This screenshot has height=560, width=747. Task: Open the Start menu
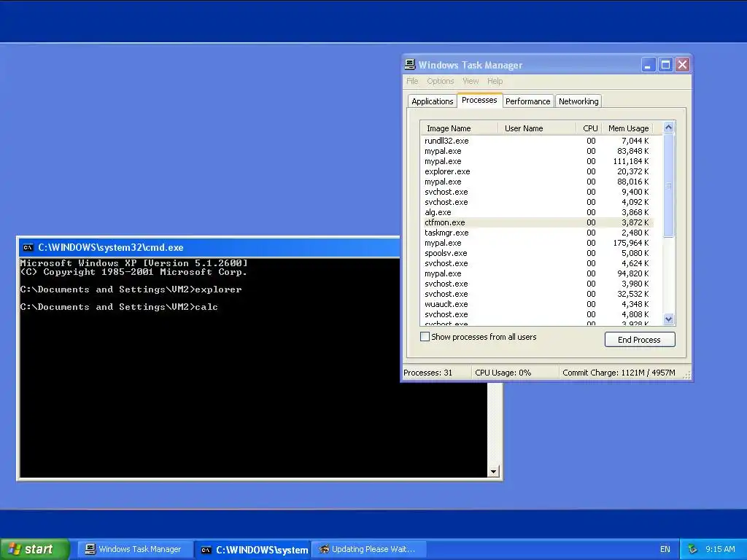[x=34, y=549]
